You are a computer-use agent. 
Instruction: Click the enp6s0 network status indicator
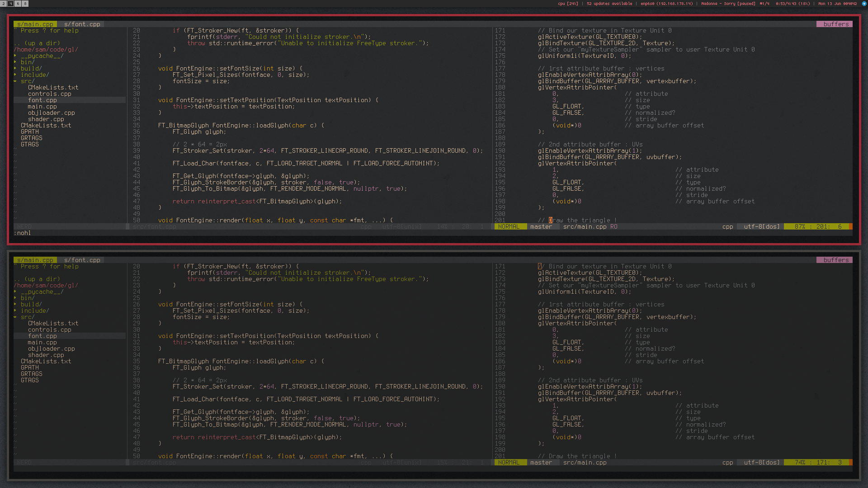click(x=666, y=4)
